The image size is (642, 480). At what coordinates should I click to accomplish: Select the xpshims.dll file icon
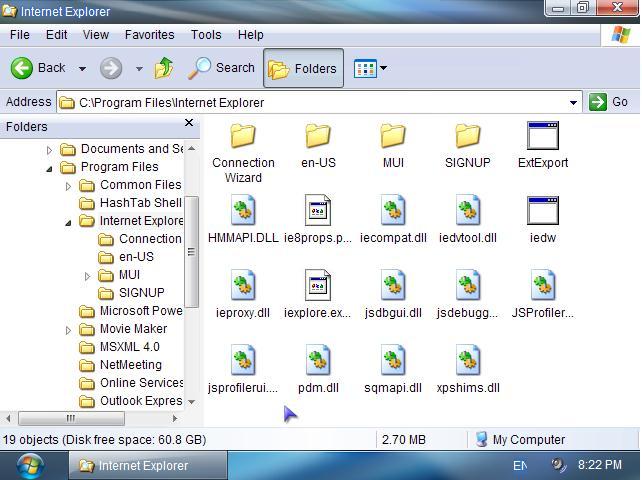click(x=468, y=360)
